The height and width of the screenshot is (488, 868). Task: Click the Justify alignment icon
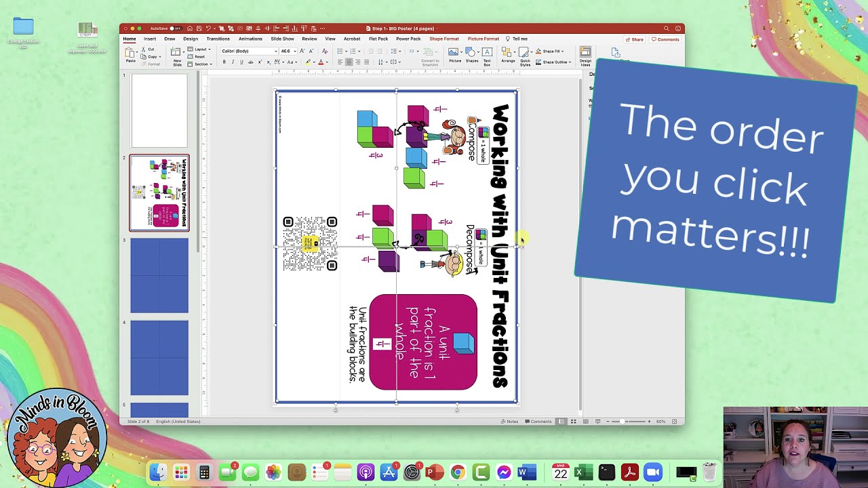(367, 62)
